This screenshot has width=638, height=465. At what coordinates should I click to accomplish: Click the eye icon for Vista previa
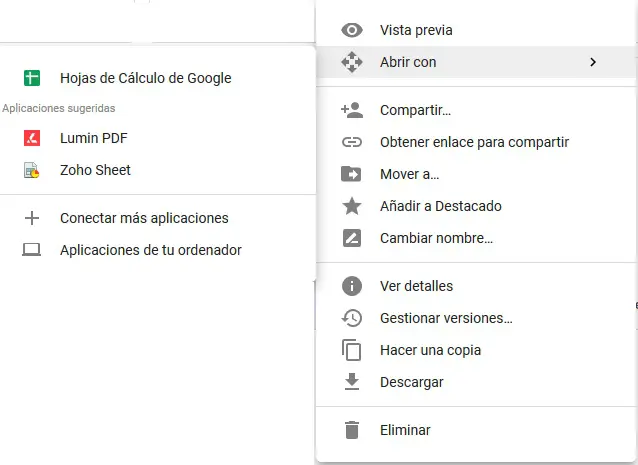click(x=351, y=30)
